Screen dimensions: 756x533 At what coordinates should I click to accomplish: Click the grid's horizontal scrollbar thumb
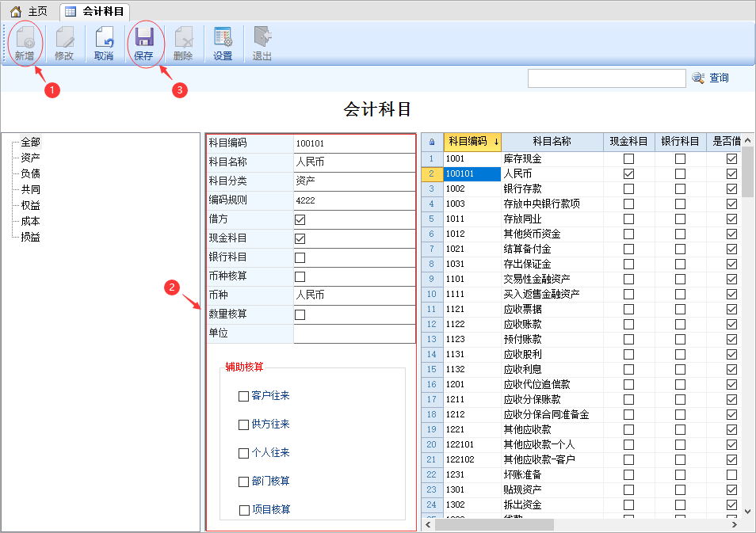click(x=494, y=524)
